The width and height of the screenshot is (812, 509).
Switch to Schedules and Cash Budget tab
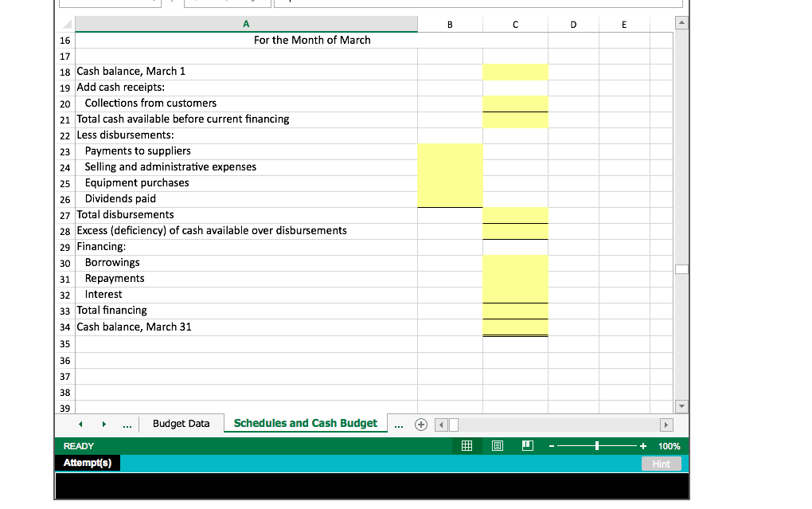coord(305,423)
